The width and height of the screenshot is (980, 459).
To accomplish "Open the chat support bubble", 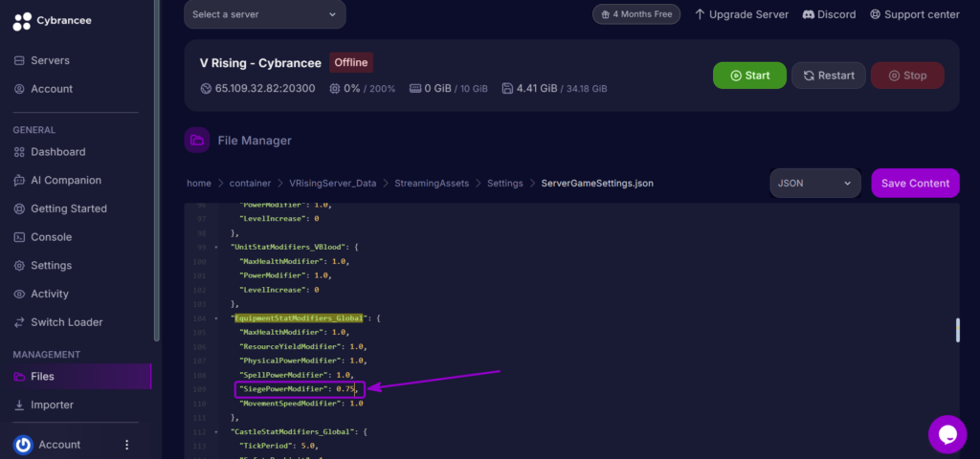I will coord(947,434).
